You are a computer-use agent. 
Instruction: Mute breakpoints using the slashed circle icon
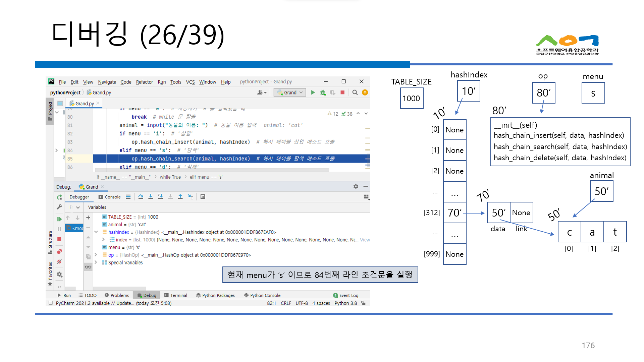(x=59, y=261)
